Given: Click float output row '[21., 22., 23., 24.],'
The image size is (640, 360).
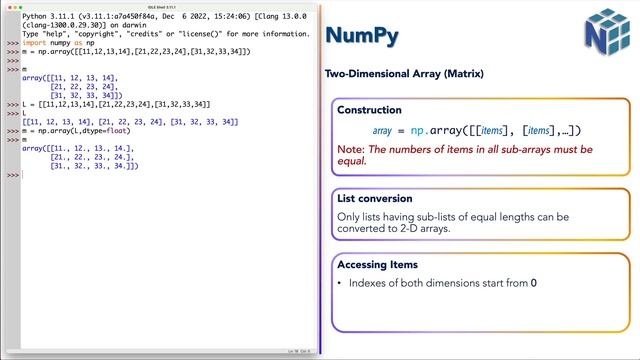Looking at the screenshot, I should tap(92, 157).
